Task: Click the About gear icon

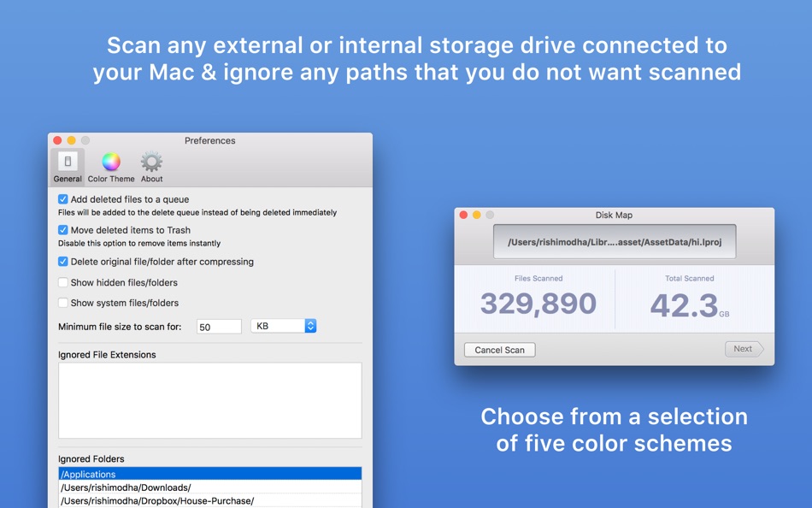Action: [x=152, y=162]
